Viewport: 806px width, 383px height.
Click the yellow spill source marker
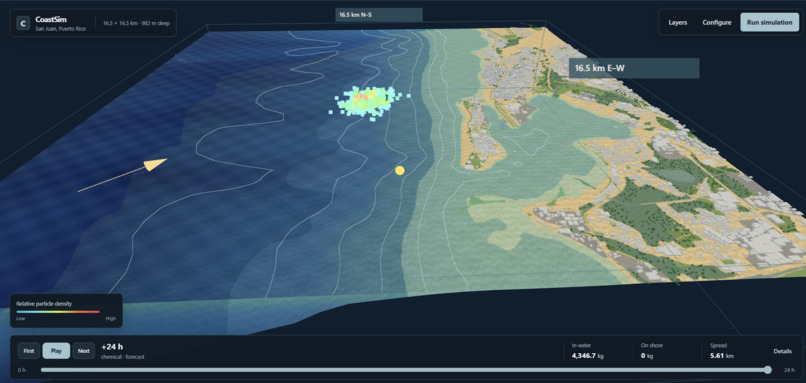tap(399, 170)
